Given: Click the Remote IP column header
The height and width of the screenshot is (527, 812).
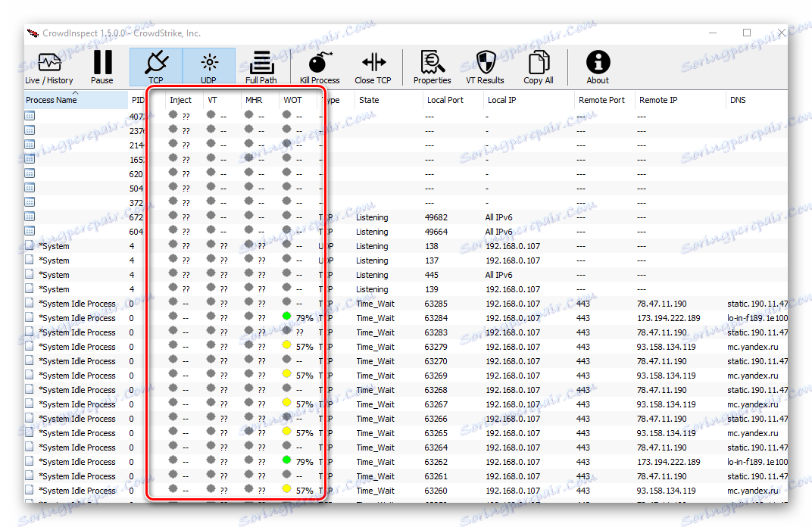Looking at the screenshot, I should [680, 100].
